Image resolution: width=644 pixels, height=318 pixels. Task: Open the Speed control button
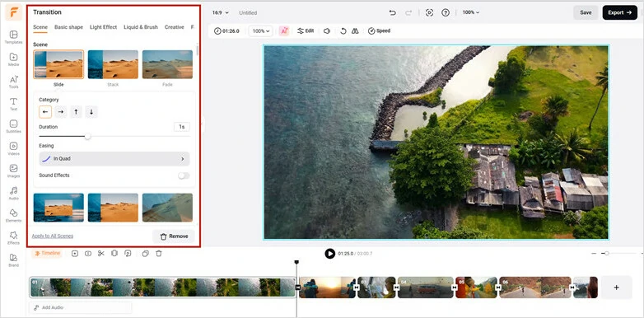click(x=379, y=30)
